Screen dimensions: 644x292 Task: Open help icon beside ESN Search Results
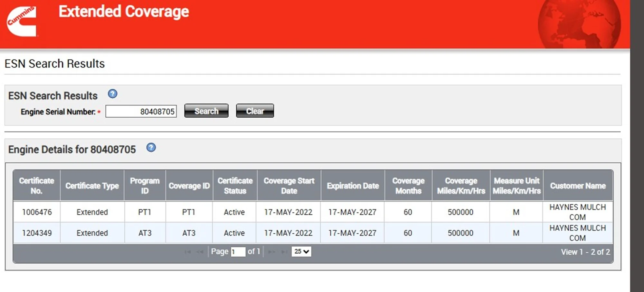pyautogui.click(x=112, y=94)
